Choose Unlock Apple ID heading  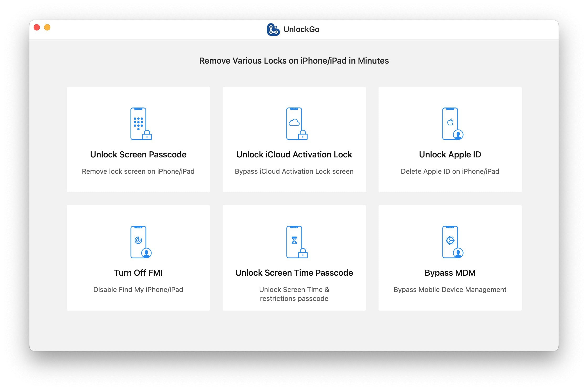point(450,155)
